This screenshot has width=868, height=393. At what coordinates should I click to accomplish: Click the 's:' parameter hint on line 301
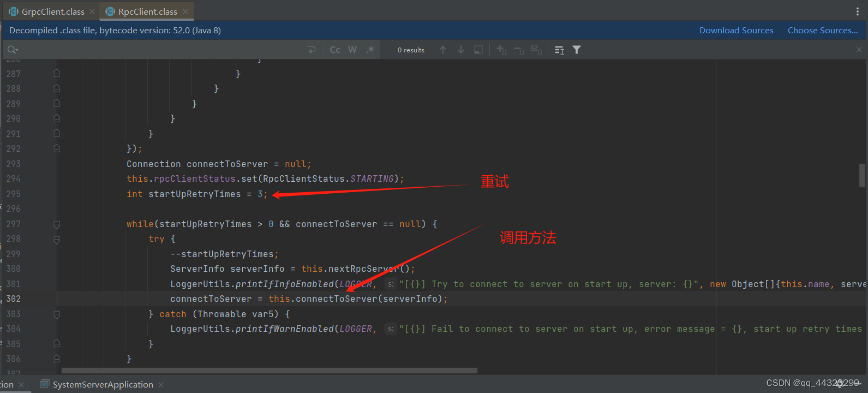pos(391,284)
